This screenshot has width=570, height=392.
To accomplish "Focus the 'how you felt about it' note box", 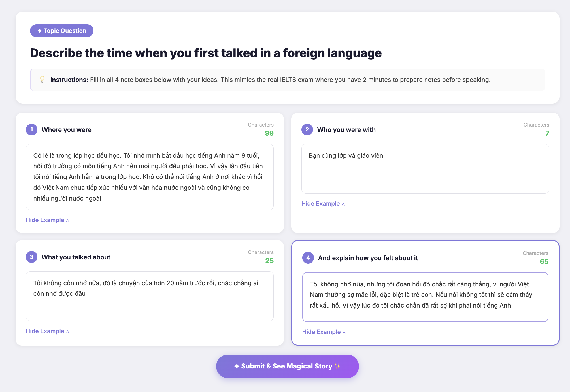I will click(425, 297).
